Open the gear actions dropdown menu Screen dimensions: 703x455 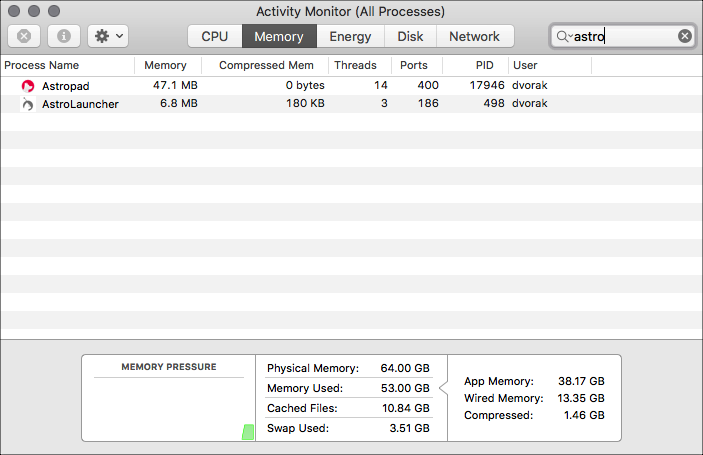tap(108, 36)
